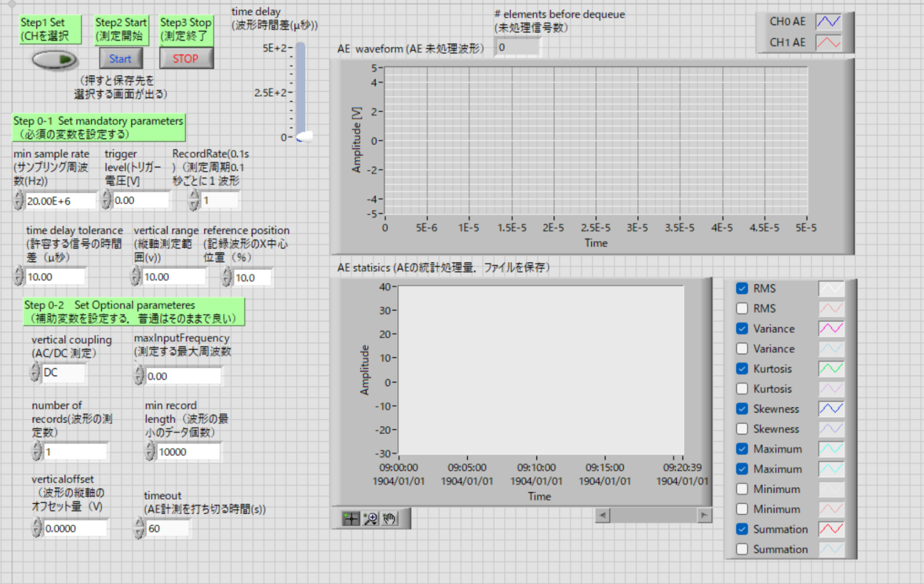The height and width of the screenshot is (584, 924).
Task: Click the RecordRate value field
Action: point(220,200)
